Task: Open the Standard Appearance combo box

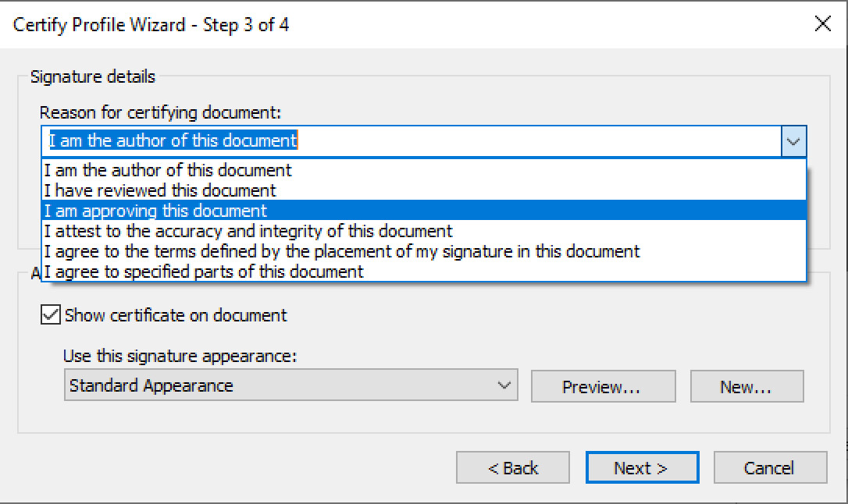Action: (289, 385)
